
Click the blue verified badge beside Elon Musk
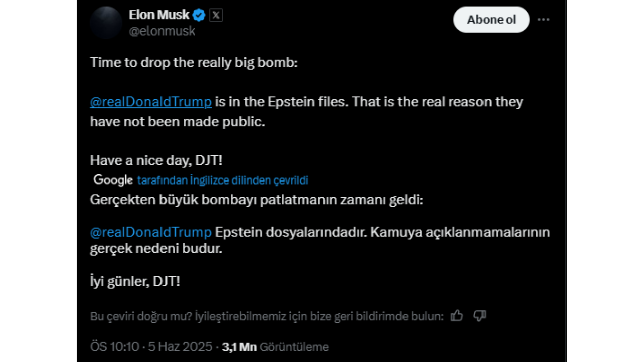[199, 15]
